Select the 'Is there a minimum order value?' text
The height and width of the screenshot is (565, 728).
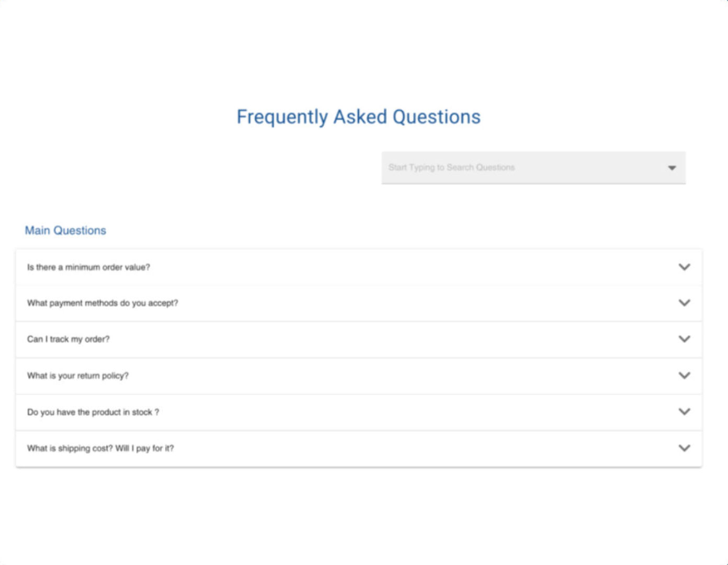click(x=89, y=267)
